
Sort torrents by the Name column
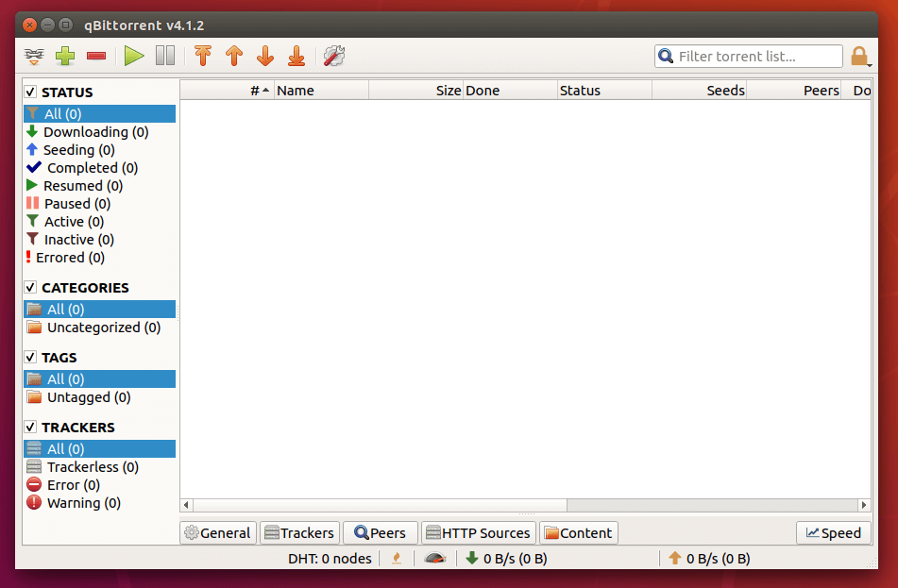tap(297, 90)
